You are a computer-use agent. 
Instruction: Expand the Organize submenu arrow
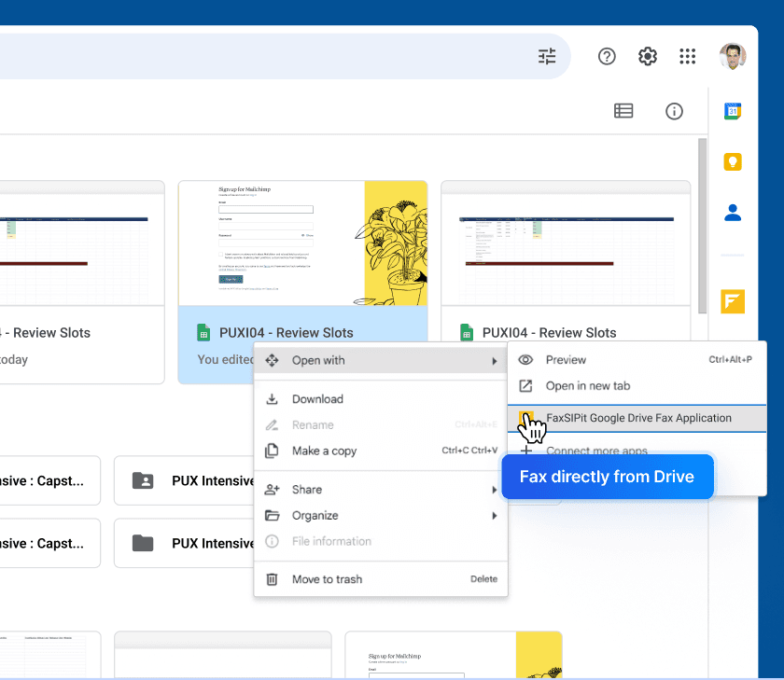pyautogui.click(x=495, y=516)
